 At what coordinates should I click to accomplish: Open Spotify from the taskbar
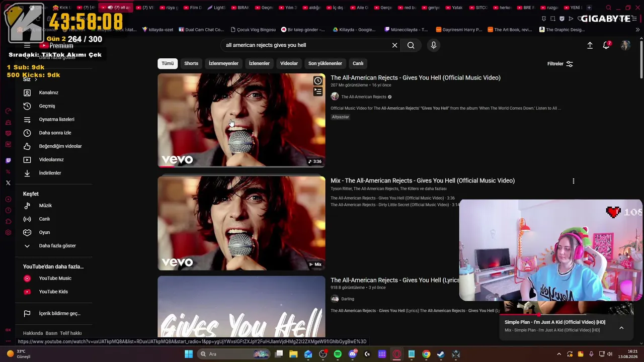click(x=338, y=354)
